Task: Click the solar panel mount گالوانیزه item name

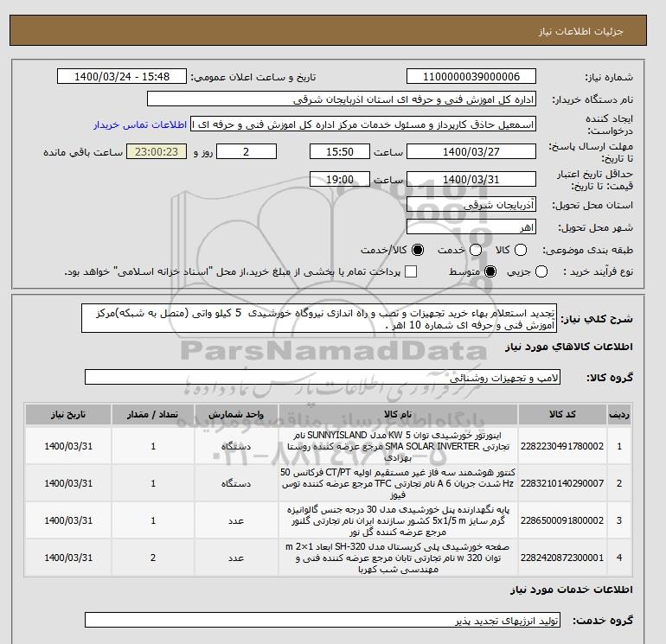Action: pyautogui.click(x=398, y=520)
